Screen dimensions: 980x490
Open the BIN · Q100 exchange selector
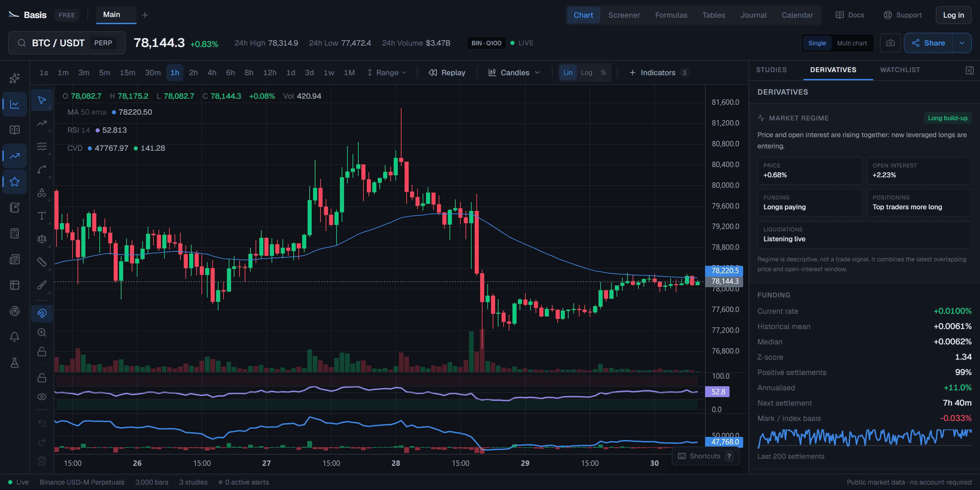pos(486,43)
